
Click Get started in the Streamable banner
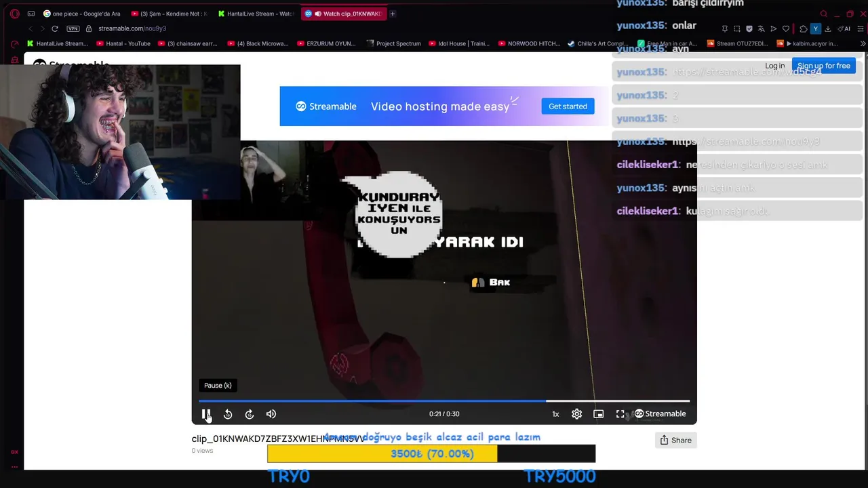point(568,106)
